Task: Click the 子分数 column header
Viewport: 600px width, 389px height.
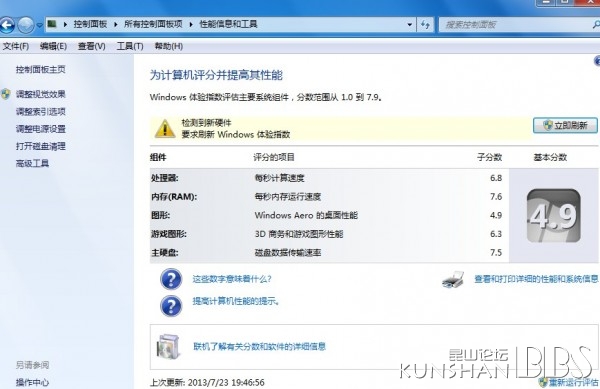Action: point(489,157)
